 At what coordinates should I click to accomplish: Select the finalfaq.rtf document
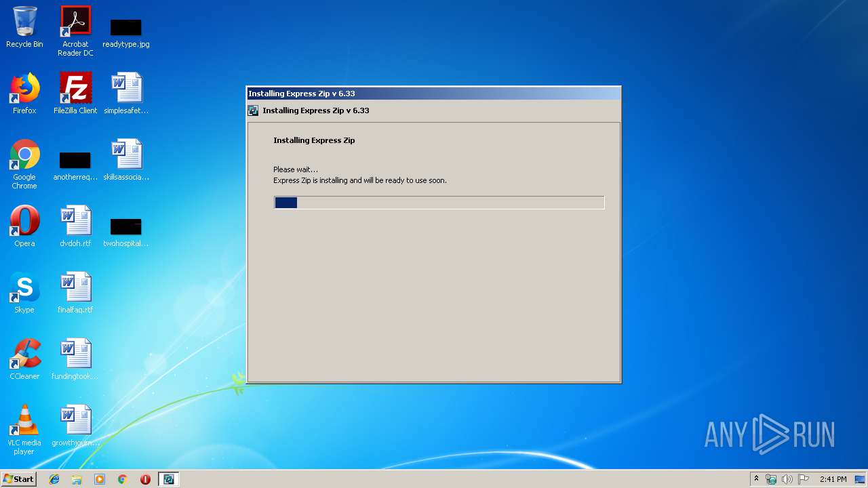point(75,293)
